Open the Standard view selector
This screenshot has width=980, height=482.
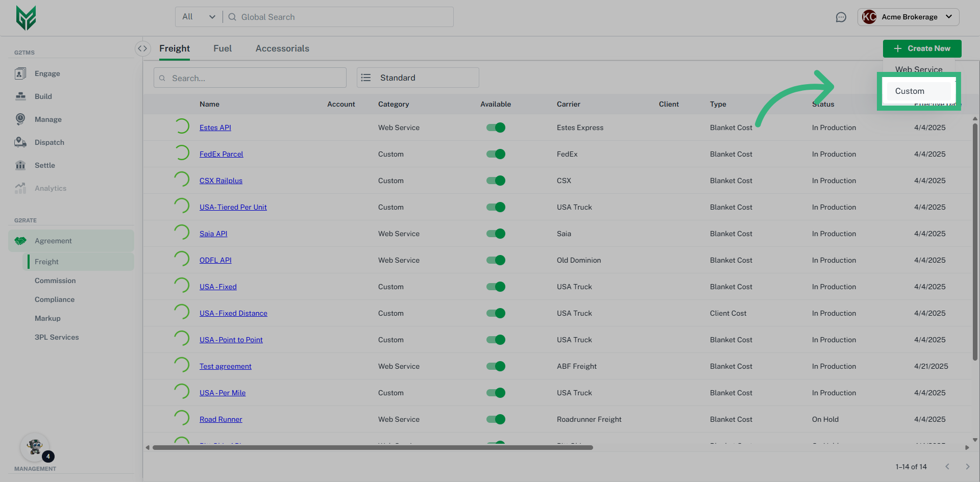(417, 78)
